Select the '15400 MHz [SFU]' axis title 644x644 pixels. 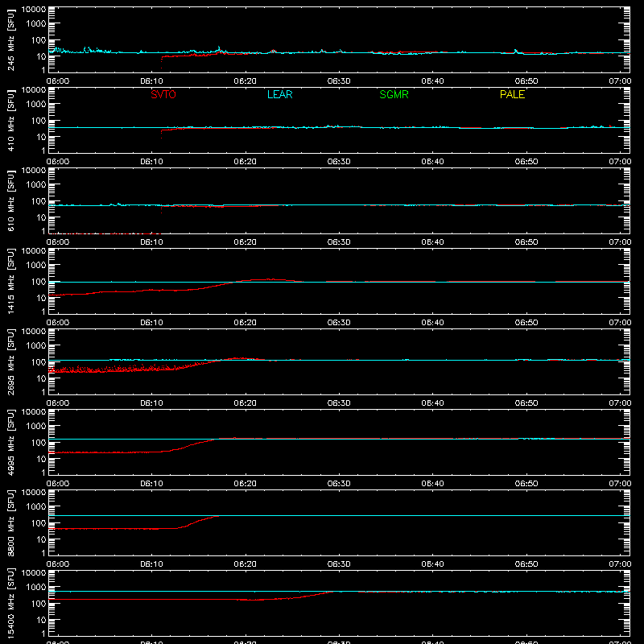coord(10,603)
